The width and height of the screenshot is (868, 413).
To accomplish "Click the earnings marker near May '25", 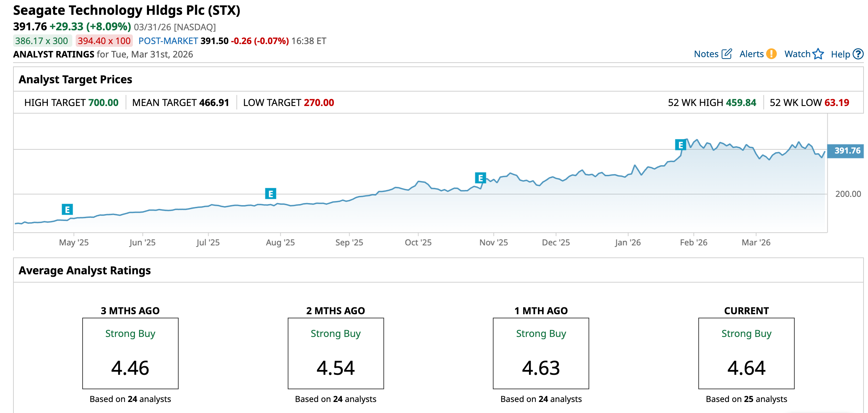I will 67,209.
